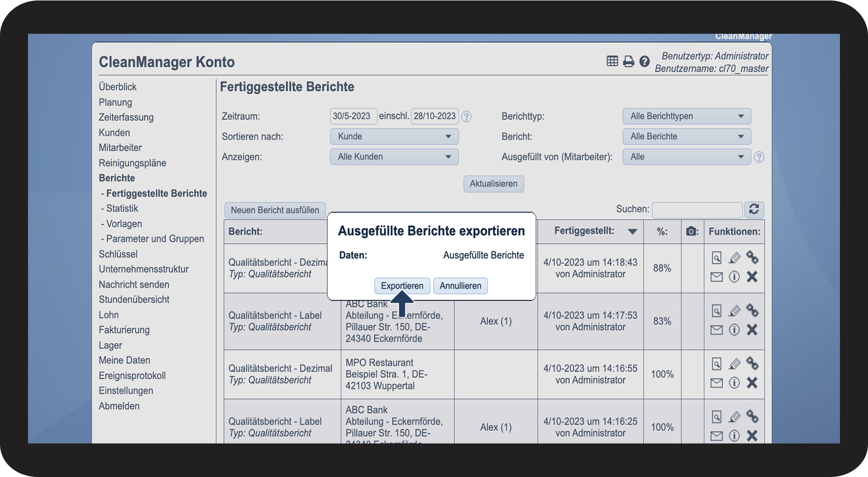Click the 88% cell
This screenshot has width=868, height=477.
click(x=662, y=268)
